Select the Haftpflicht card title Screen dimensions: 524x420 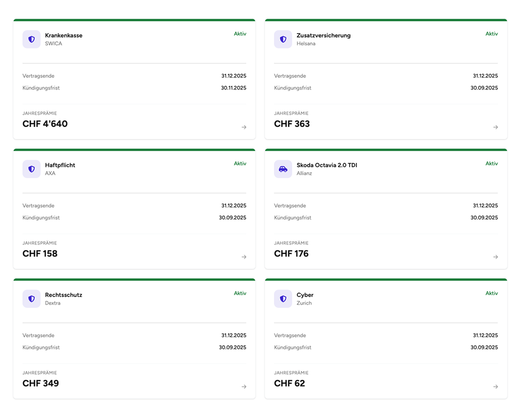point(60,165)
